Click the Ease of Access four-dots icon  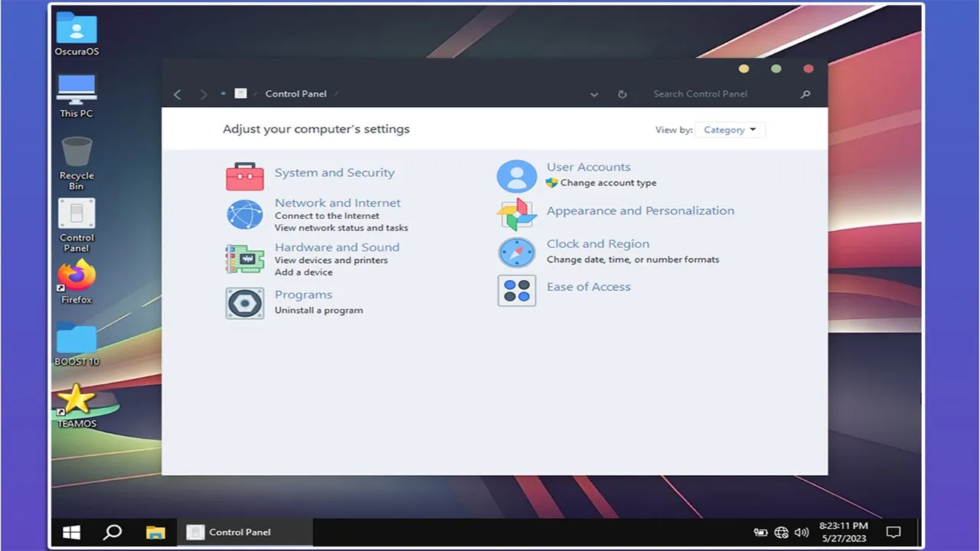(517, 291)
